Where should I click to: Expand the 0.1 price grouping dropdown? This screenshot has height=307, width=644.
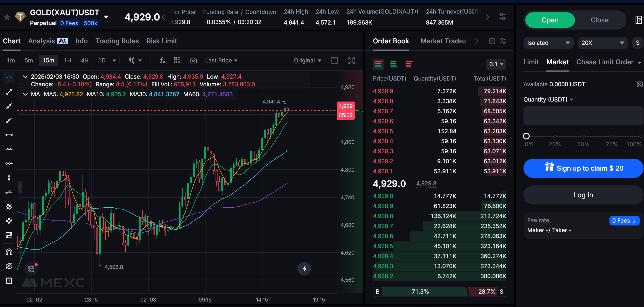[x=496, y=64]
